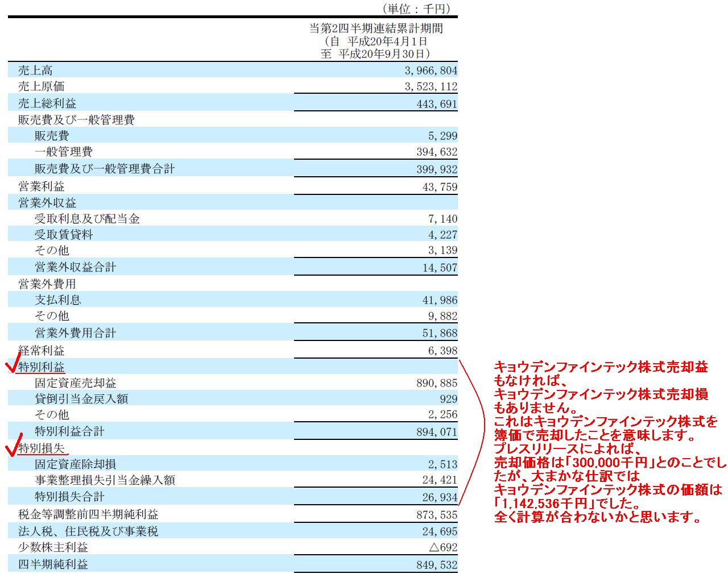This screenshot has width=728, height=582.
Task: Select the value 4,227
Action: tap(444, 235)
